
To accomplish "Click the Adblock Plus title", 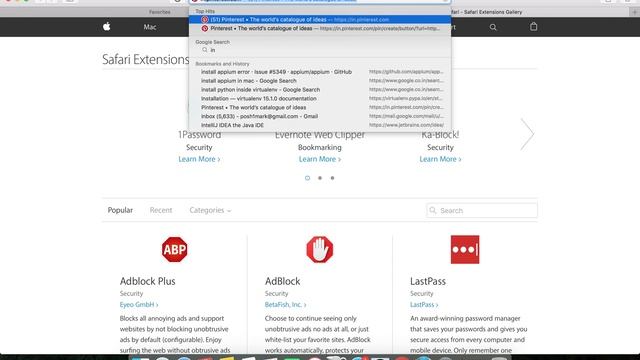I will (147, 281).
